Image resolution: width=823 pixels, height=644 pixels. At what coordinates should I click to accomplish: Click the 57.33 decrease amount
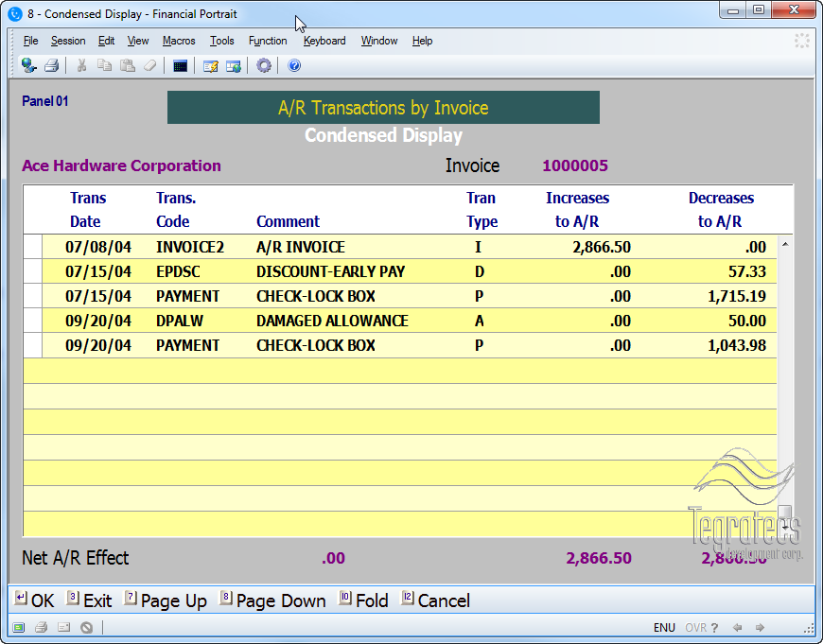[x=747, y=271]
